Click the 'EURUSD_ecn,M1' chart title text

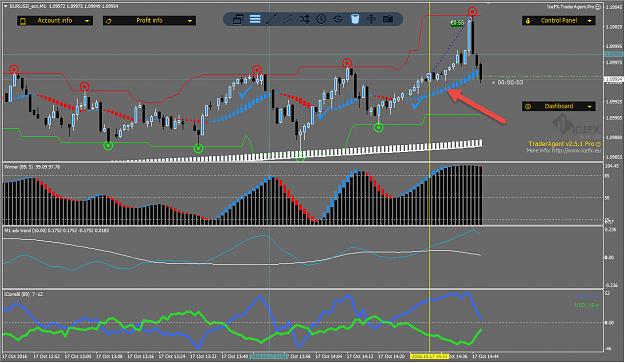pyautogui.click(x=27, y=6)
